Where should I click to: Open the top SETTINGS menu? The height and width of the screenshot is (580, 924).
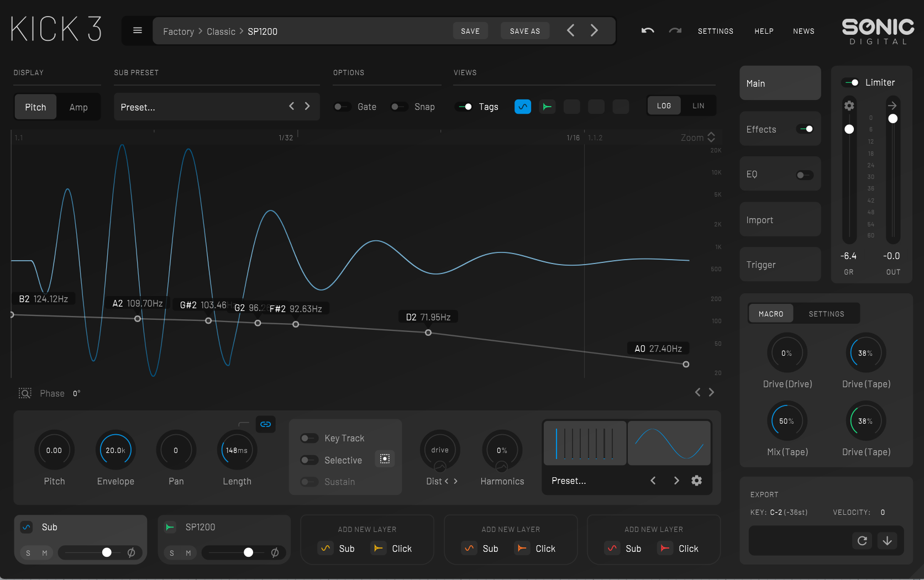tap(716, 31)
